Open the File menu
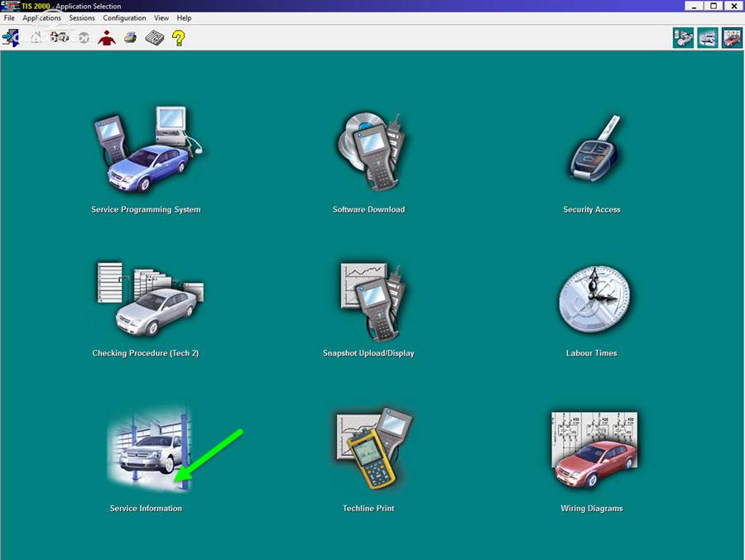 click(x=9, y=18)
